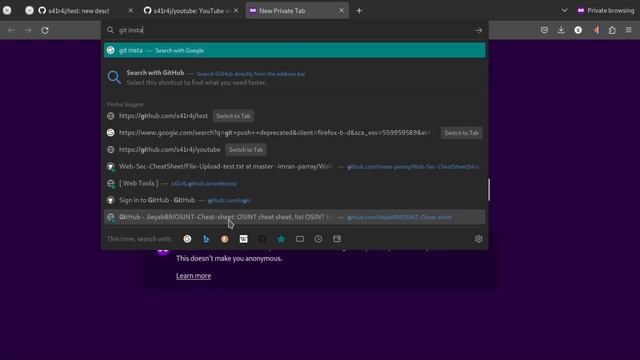Search this time in History
Image resolution: width=640 pixels, height=360 pixels.
pos(318,239)
